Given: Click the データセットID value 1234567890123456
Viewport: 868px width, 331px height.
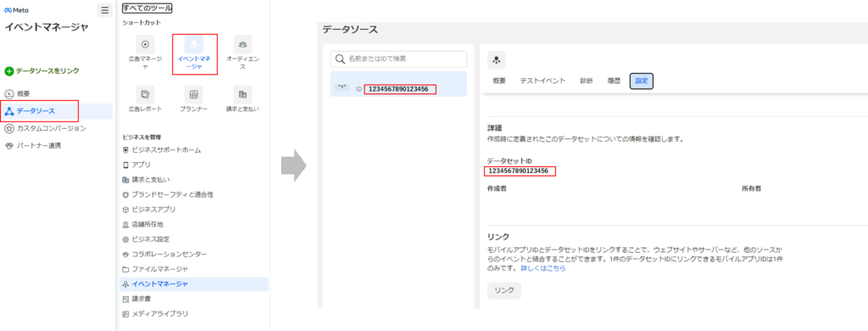Looking at the screenshot, I should click(519, 171).
